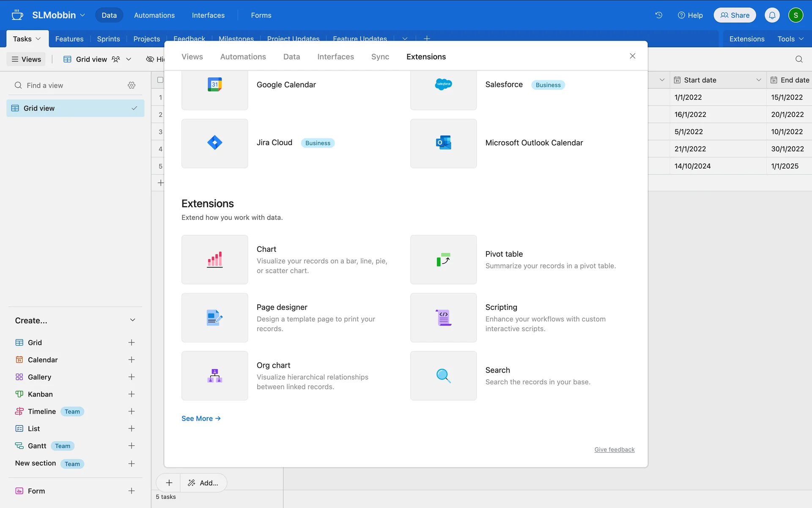The width and height of the screenshot is (812, 508).
Task: Switch to the Sync tab
Action: pos(380,57)
